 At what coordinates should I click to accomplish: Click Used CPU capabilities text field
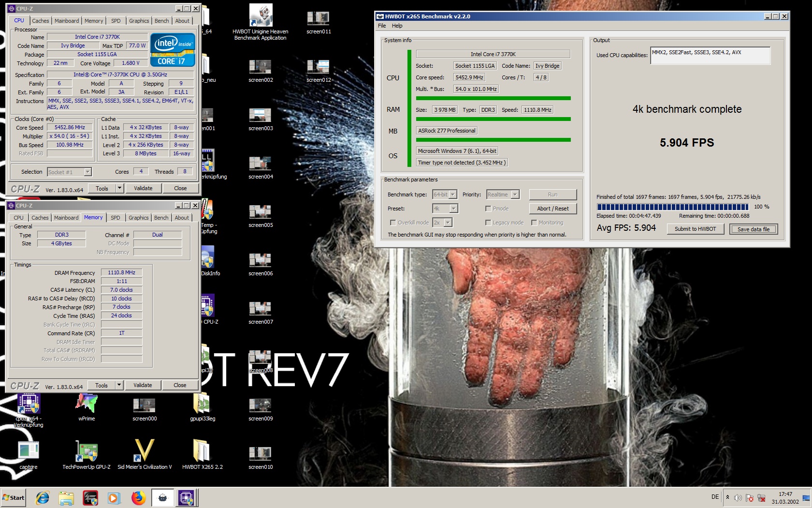pyautogui.click(x=710, y=55)
